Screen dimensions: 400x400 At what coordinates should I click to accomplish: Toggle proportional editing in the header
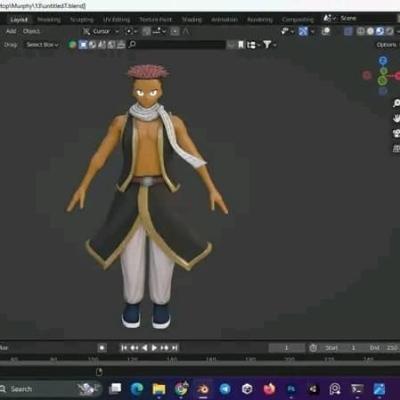175,31
